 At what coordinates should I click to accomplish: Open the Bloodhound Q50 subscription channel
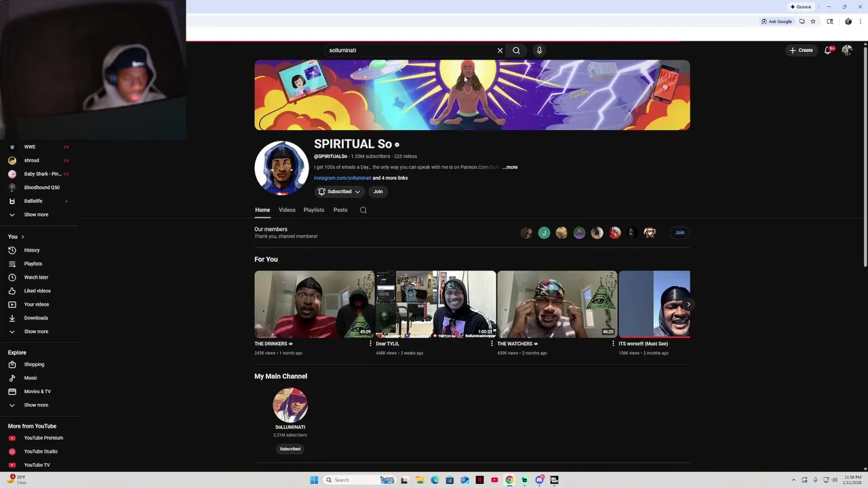[41, 188]
